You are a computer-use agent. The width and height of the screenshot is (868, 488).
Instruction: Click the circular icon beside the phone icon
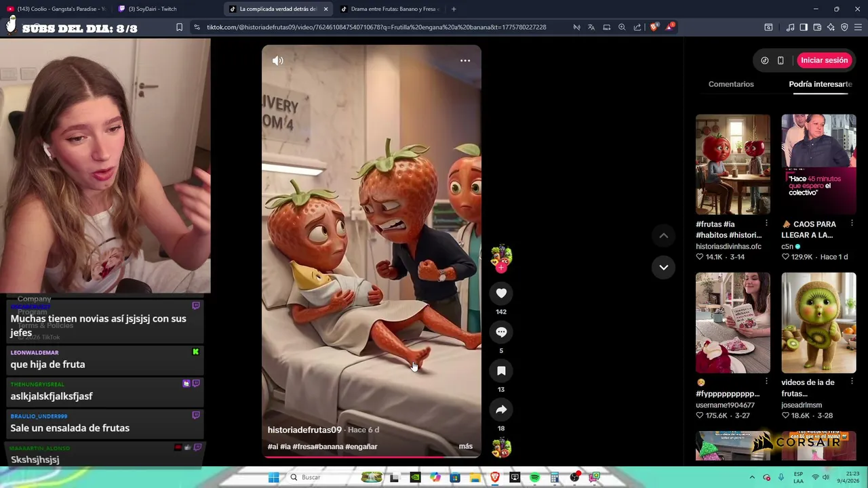[x=765, y=60]
